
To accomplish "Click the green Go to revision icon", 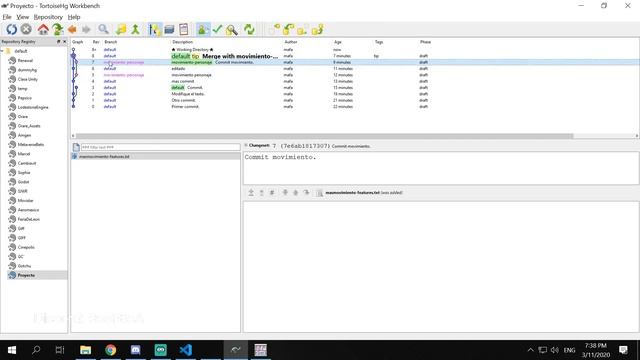I will coord(58,29).
